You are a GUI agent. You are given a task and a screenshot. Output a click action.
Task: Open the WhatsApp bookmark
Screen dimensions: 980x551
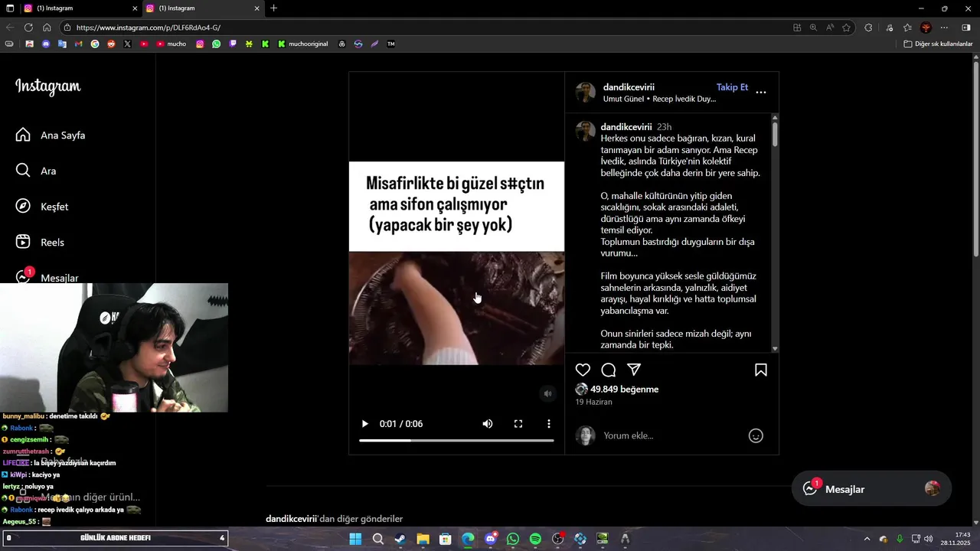point(217,44)
